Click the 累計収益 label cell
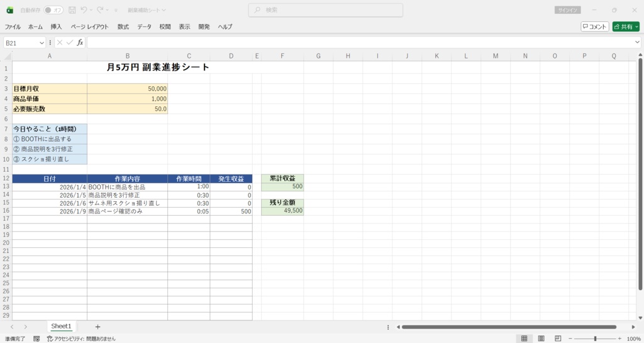Viewport: 644px width, 343px height. coord(282,178)
